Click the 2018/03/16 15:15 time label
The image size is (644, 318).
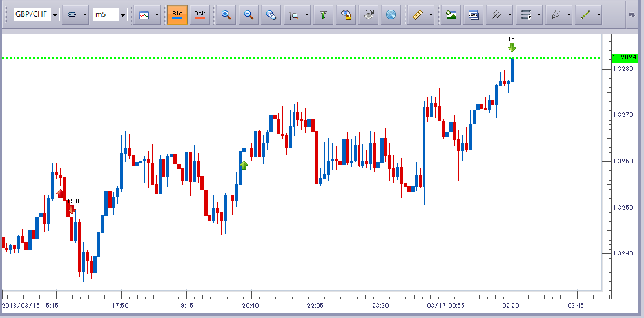[x=30, y=306]
